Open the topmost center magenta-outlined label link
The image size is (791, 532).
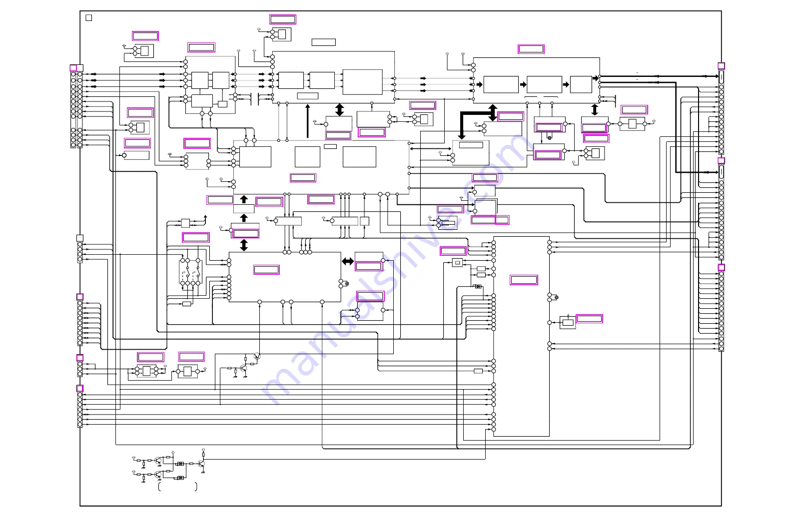tap(282, 19)
